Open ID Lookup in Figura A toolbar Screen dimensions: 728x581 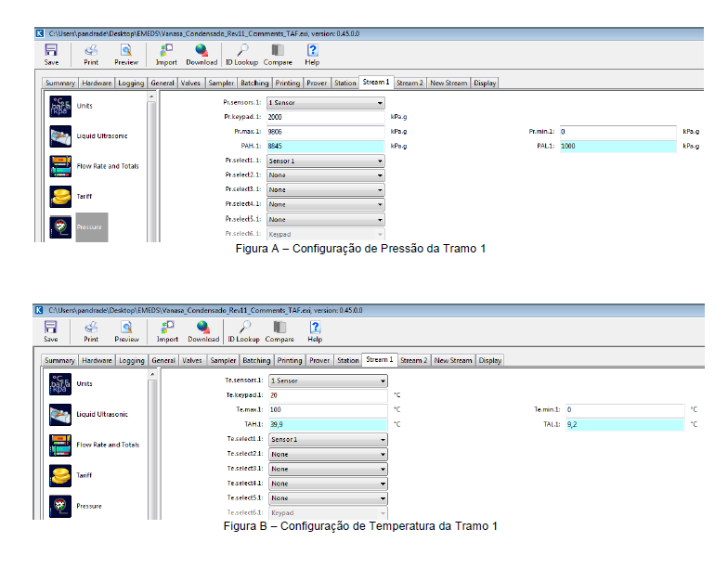click(x=242, y=50)
